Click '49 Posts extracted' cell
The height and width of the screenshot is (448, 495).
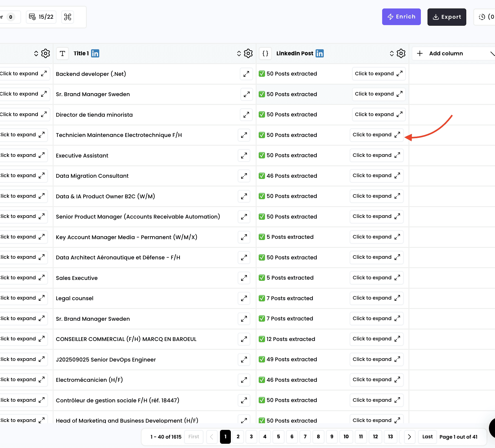click(292, 359)
